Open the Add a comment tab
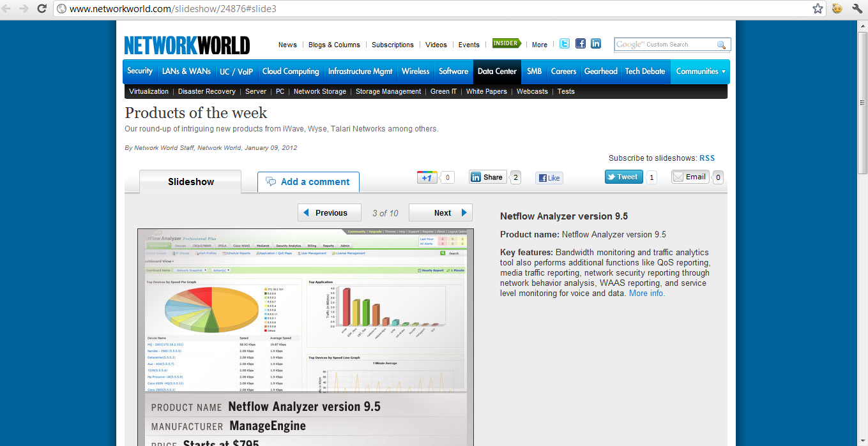The image size is (868, 446). tap(308, 182)
